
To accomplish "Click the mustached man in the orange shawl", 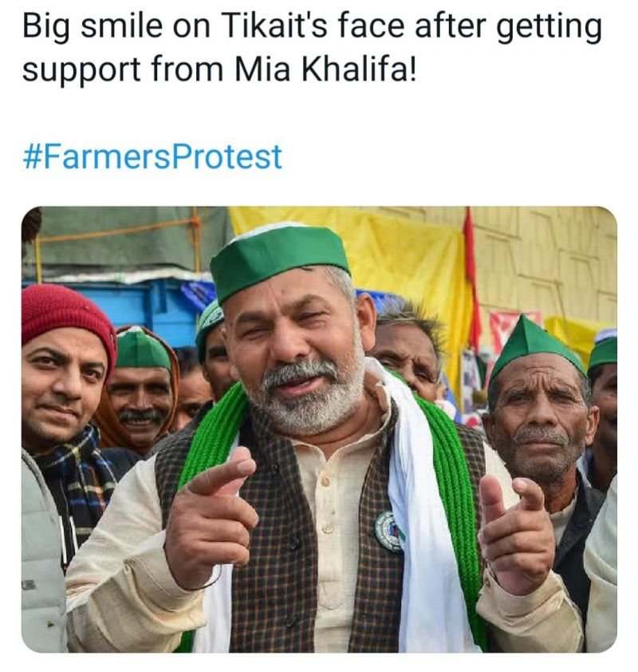I will coord(138,388).
